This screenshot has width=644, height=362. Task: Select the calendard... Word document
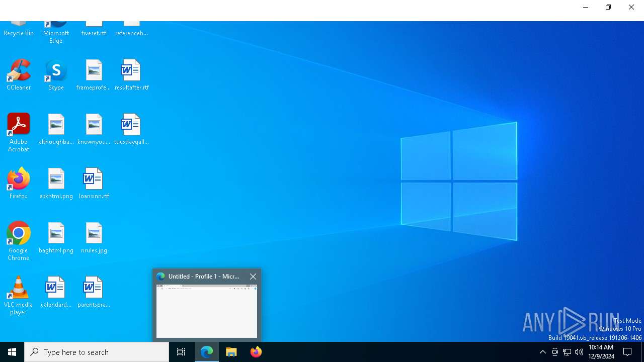pos(56,292)
